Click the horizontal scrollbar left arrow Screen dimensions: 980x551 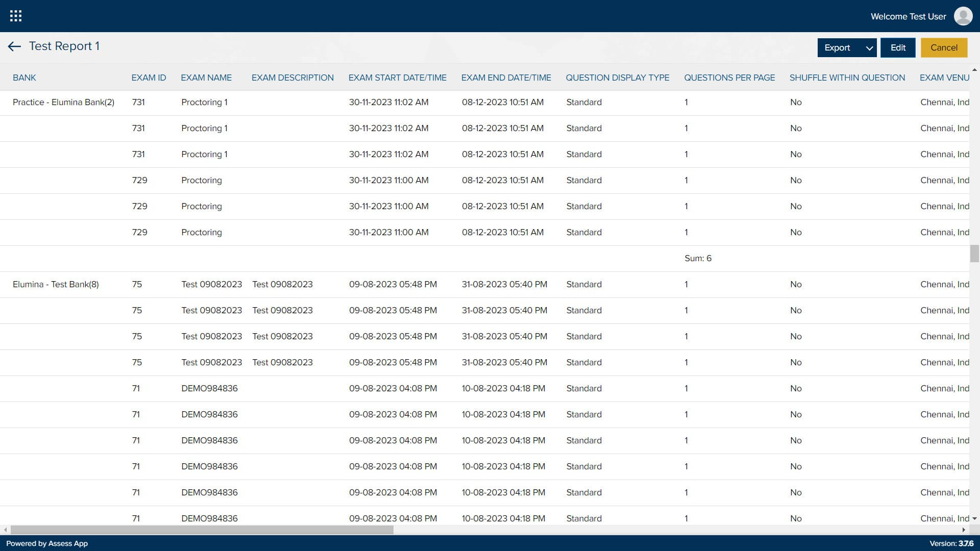5,530
